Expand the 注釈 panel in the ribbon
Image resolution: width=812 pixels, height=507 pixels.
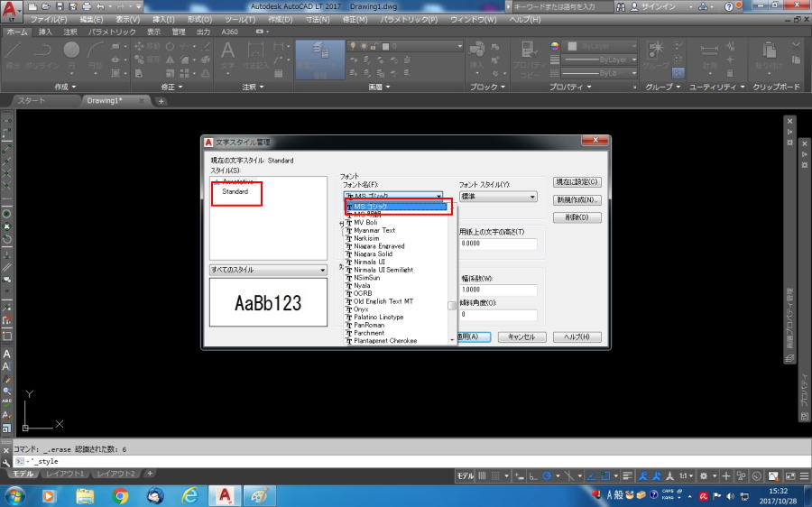(x=253, y=87)
